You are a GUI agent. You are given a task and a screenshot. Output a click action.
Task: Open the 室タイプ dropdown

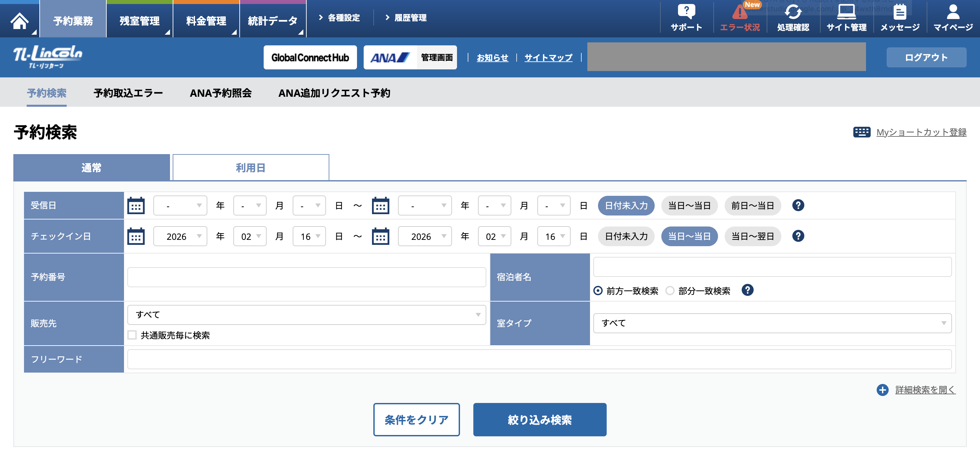772,323
